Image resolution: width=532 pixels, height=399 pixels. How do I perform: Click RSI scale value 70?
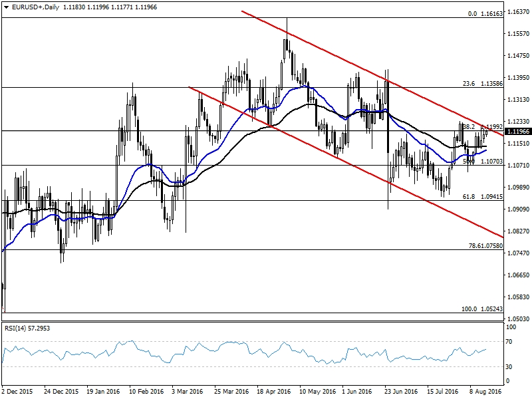(509, 342)
